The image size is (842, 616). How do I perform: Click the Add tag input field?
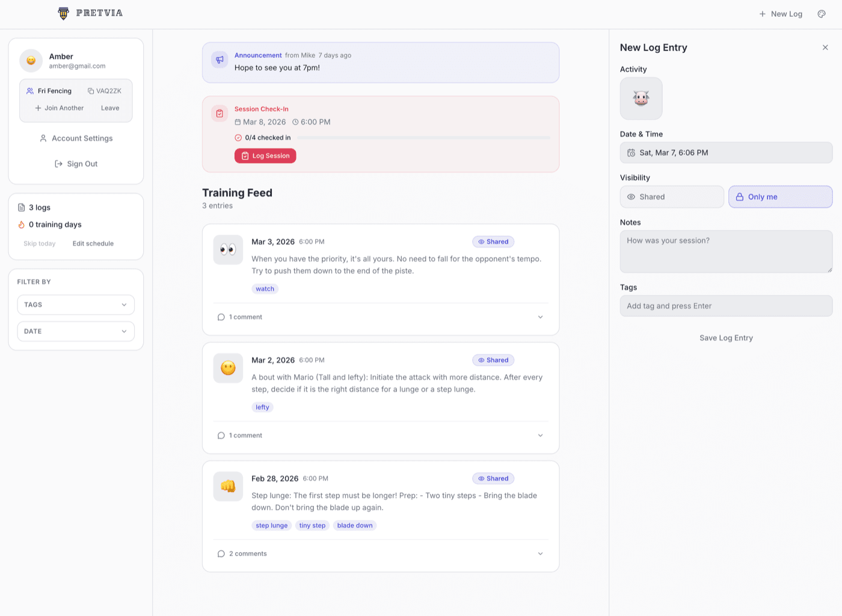[726, 306]
